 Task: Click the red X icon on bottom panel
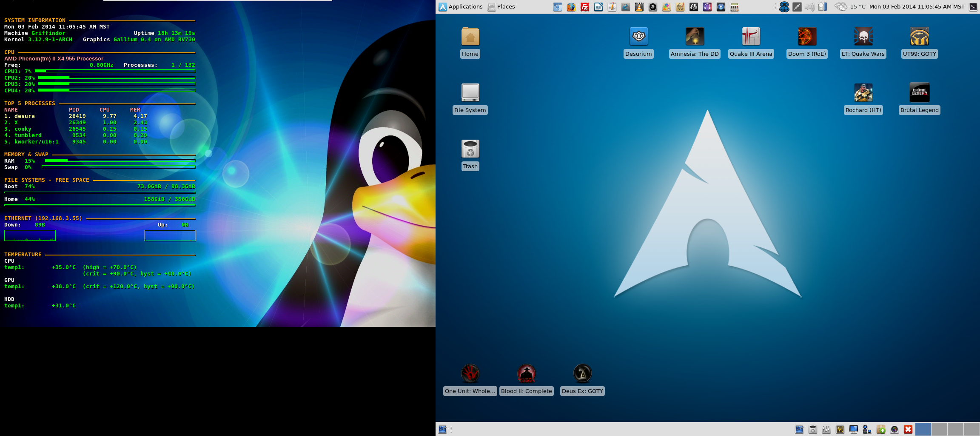[x=908, y=429]
